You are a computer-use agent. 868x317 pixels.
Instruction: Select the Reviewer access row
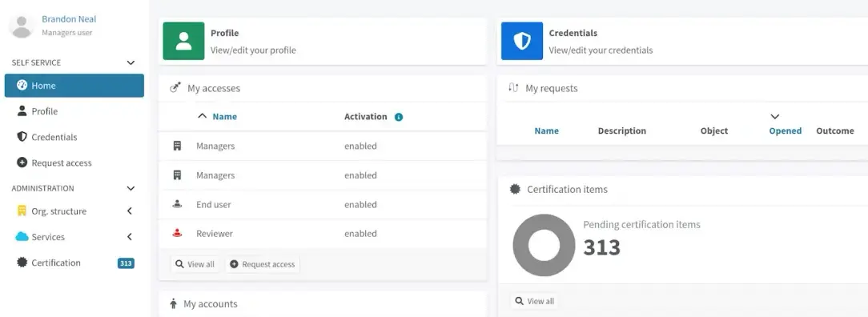(322, 234)
